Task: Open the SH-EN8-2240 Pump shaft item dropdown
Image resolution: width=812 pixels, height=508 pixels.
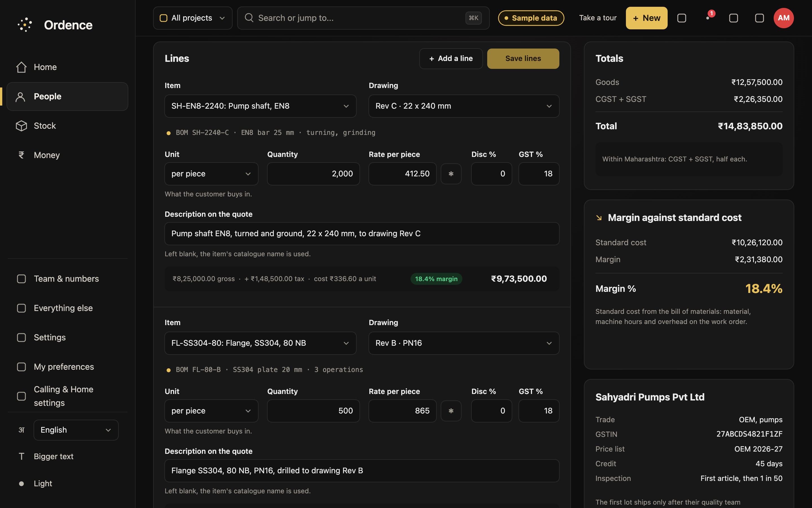Action: click(261, 106)
